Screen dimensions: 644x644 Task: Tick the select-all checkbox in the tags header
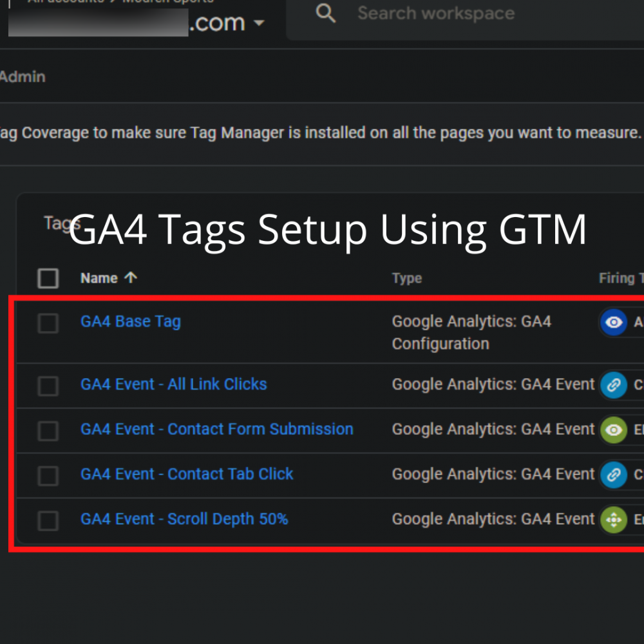pos(48,278)
